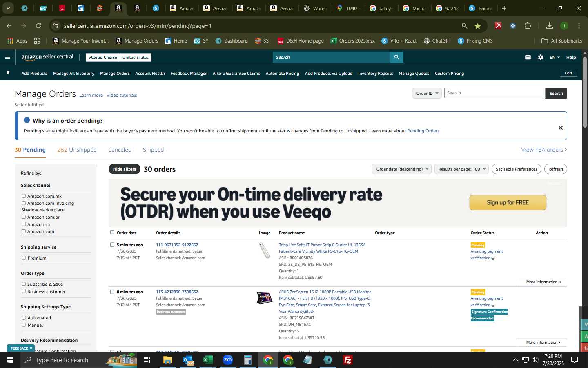Viewport: 588px width, 368px height.
Task: Open the Seller Central hamburger menu icon
Action: pyautogui.click(x=7, y=57)
